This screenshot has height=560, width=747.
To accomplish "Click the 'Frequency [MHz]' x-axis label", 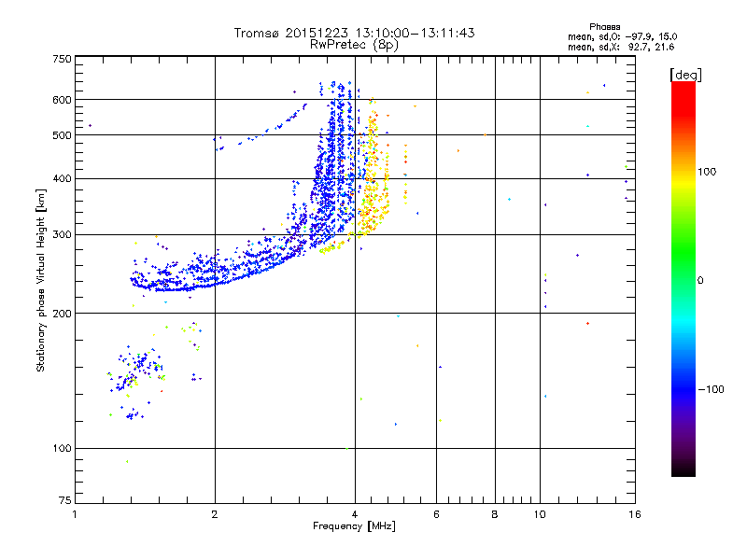I will pyautogui.click(x=354, y=526).
